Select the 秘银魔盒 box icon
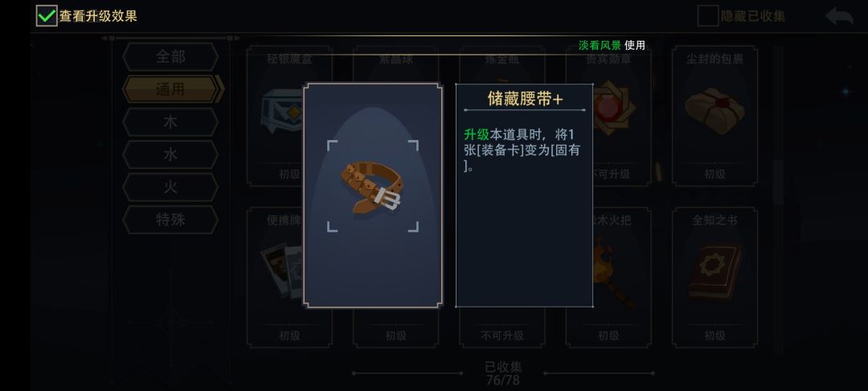Viewport: 868px width, 391px height. point(281,111)
